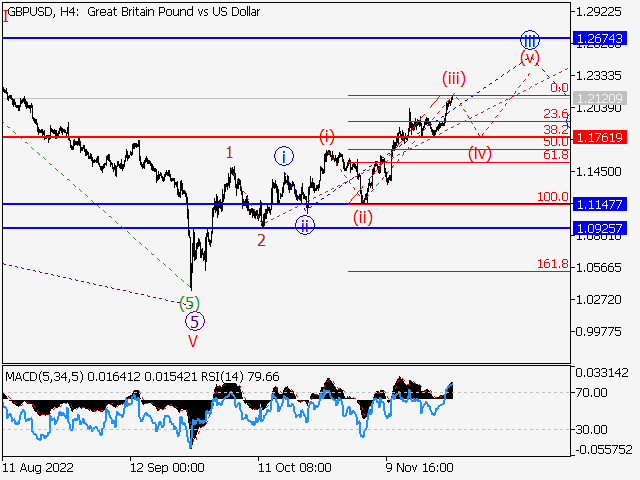Image resolution: width=640 pixels, height=480 pixels.
Task: Click the 11 Oct 08:00 time label
Action: pos(295,467)
